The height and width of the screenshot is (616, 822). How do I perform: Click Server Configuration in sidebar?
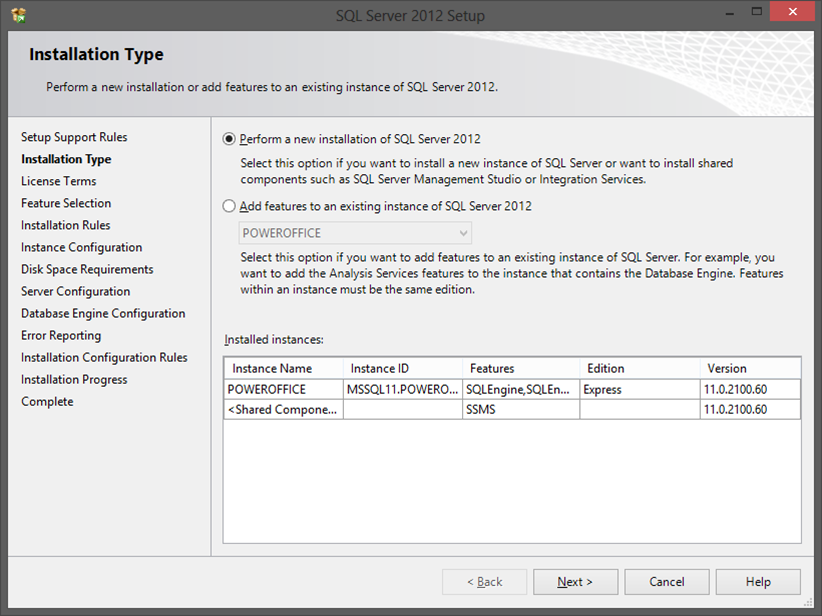tap(75, 291)
